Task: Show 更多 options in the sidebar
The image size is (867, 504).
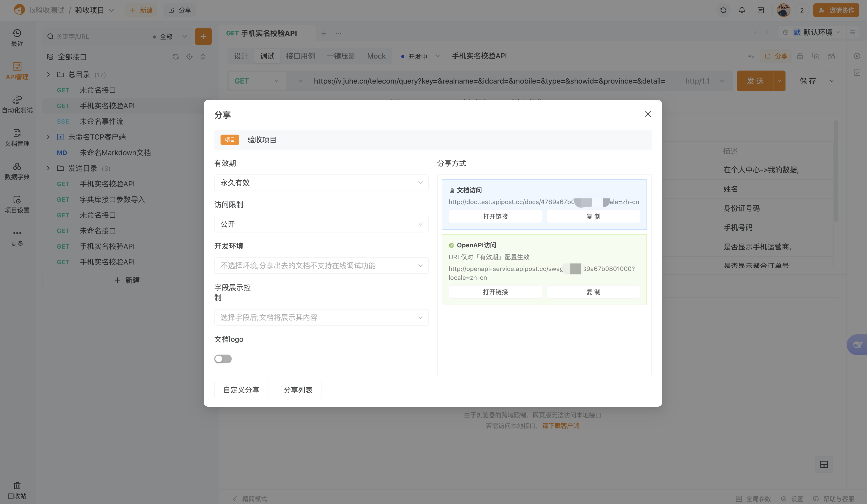Action: coord(17,238)
